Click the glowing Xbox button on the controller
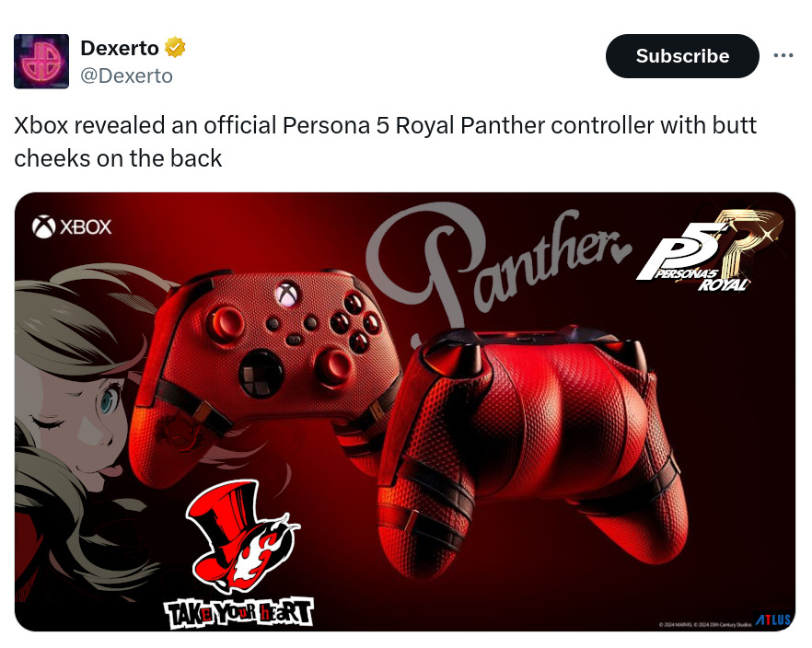This screenshot has height=648, width=812. (x=287, y=294)
